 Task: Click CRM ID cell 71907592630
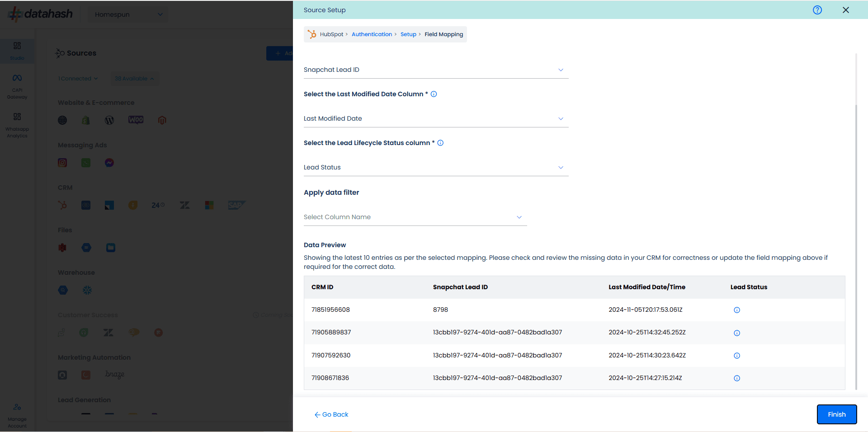tap(331, 355)
